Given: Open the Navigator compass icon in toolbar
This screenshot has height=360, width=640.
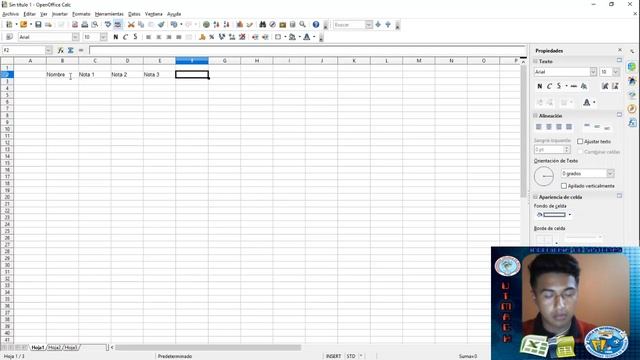Looking at the screenshot, I should point(272,24).
